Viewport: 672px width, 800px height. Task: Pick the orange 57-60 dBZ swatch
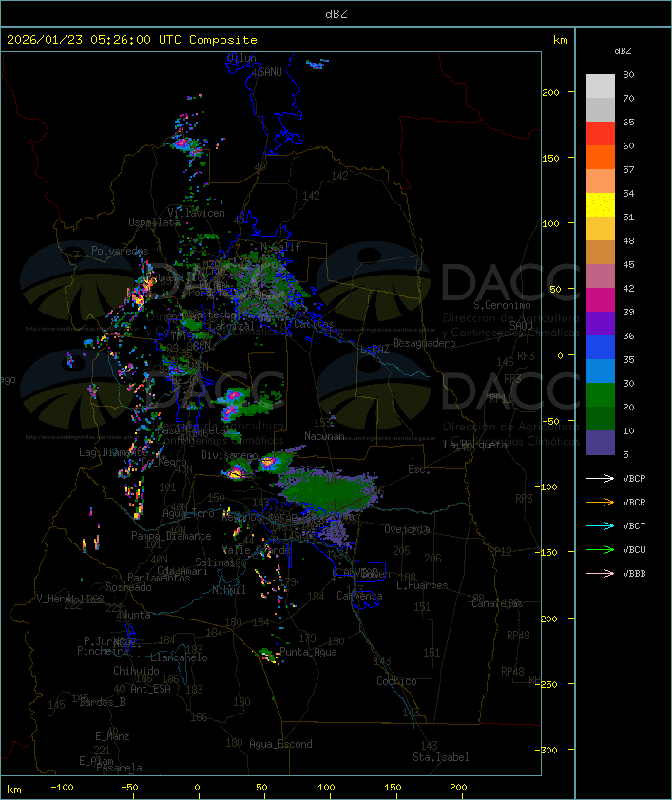(x=600, y=157)
